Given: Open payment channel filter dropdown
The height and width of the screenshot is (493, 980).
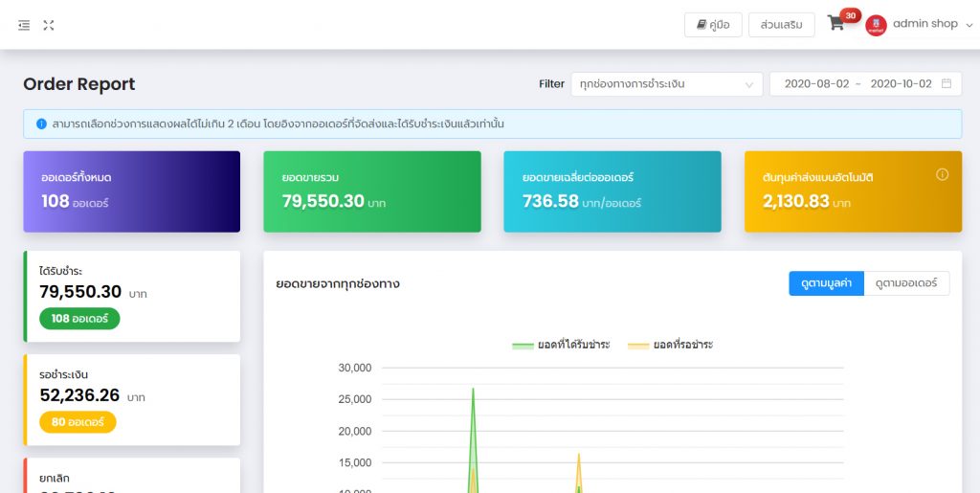Looking at the screenshot, I should 666,83.
